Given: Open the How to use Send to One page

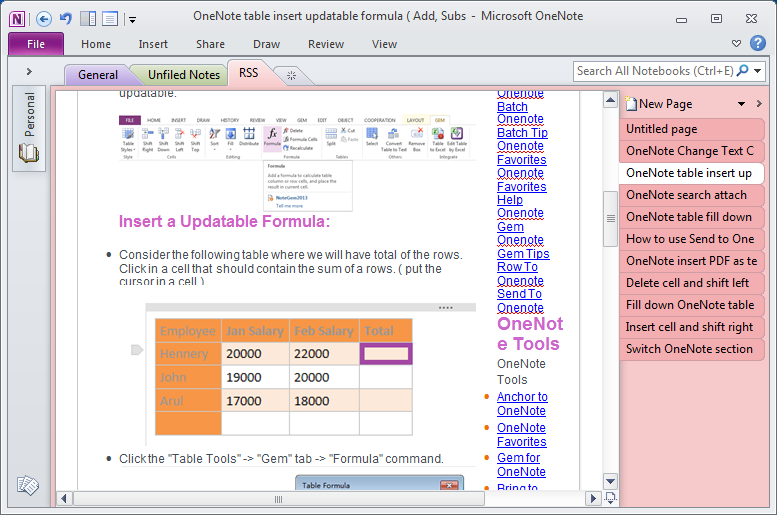Looking at the screenshot, I should tap(691, 239).
